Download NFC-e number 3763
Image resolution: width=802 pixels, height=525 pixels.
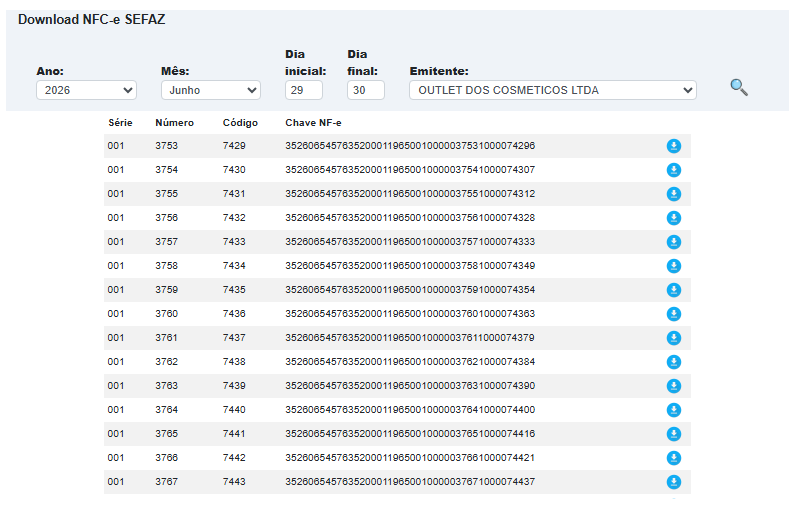tap(674, 386)
